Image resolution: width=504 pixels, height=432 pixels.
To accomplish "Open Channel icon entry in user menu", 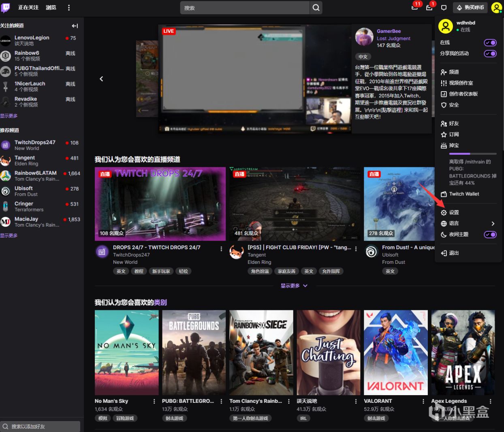I will tap(450, 72).
